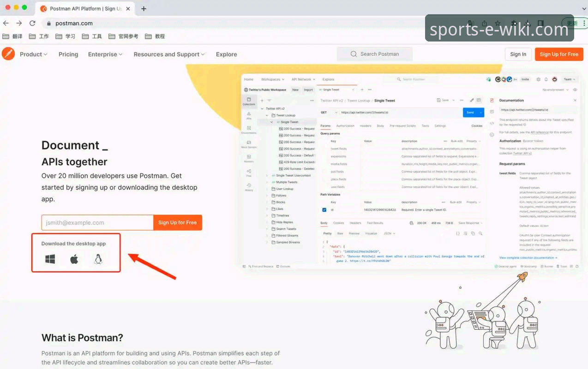The height and width of the screenshot is (369, 588).
Task: Open the Team dropdown in preview header
Action: 569,79
